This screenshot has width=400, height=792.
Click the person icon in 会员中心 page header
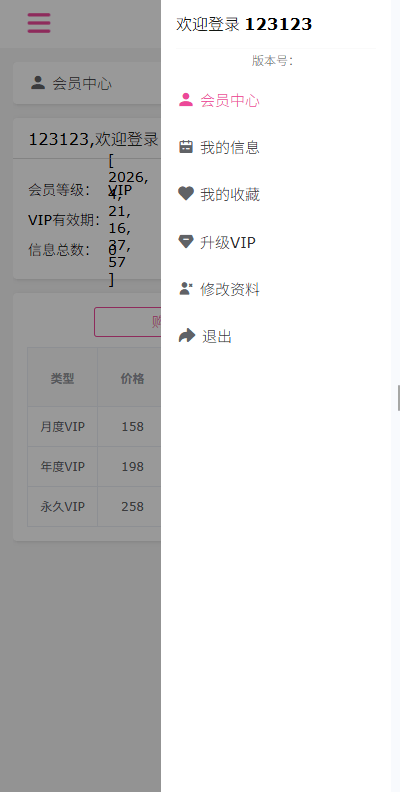click(38, 83)
